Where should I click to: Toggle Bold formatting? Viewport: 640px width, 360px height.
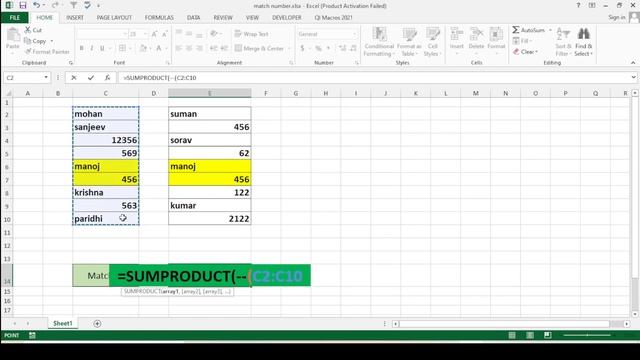click(x=82, y=48)
